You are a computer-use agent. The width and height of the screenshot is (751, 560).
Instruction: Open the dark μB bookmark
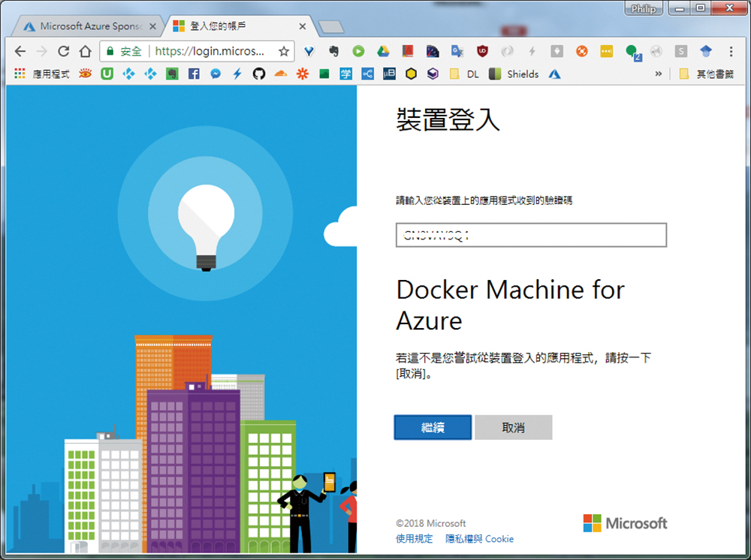(x=389, y=74)
